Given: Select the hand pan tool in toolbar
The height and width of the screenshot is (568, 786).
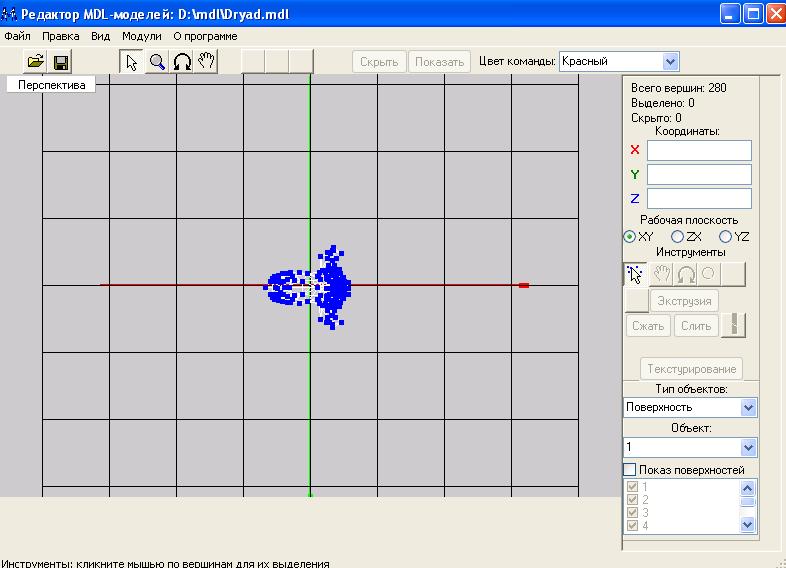Looking at the screenshot, I should pos(206,62).
